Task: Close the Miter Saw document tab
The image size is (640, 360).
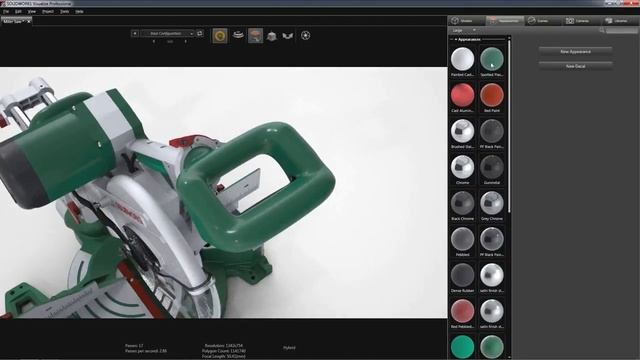Action: coord(28,21)
